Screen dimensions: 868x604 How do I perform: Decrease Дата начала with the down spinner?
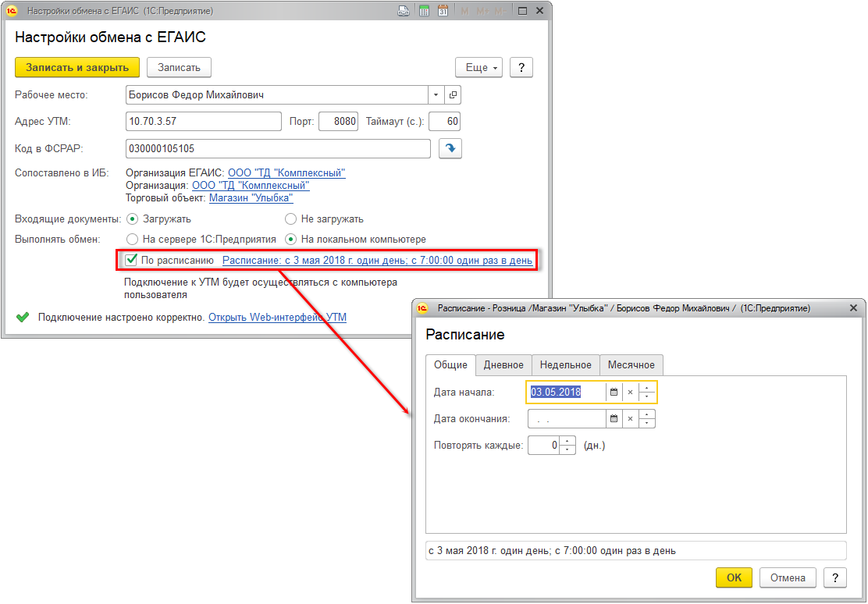pyautogui.click(x=646, y=396)
